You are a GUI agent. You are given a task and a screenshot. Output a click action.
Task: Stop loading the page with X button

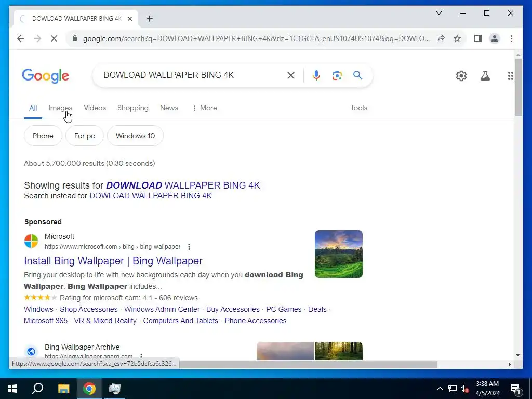(x=54, y=38)
